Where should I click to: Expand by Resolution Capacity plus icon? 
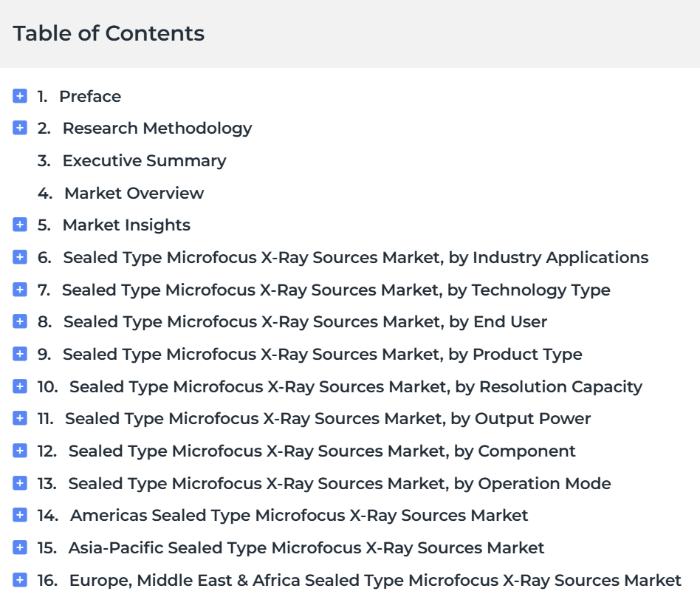pos(20,386)
